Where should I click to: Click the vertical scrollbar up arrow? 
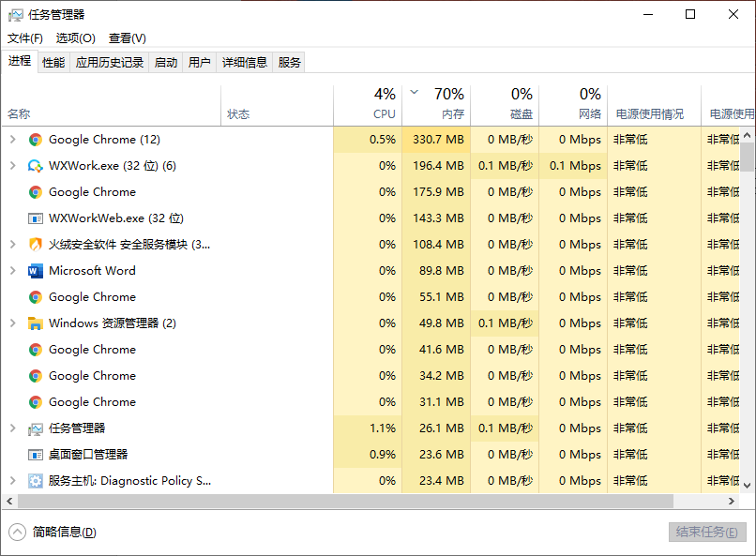click(748, 133)
